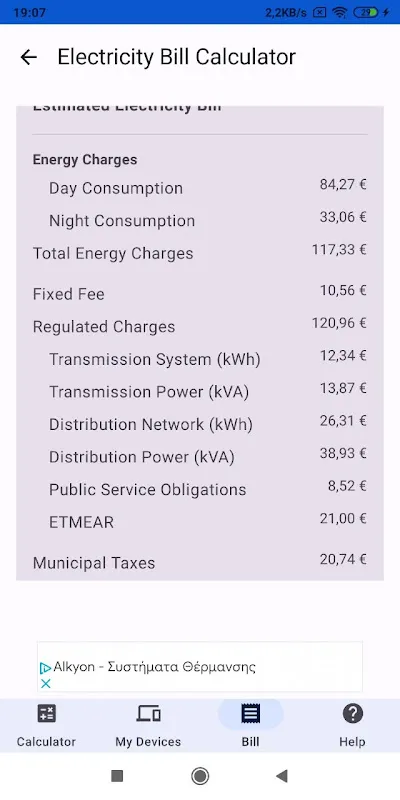Open the Calculator tab icon
The image size is (400, 800).
(x=46, y=713)
